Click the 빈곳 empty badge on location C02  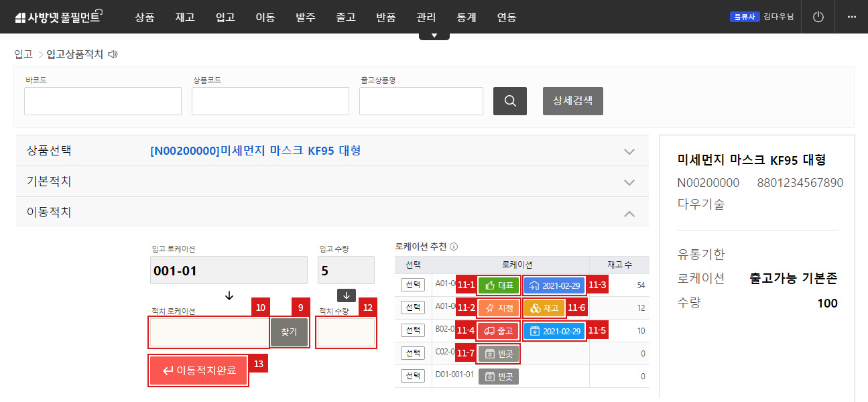coord(498,353)
